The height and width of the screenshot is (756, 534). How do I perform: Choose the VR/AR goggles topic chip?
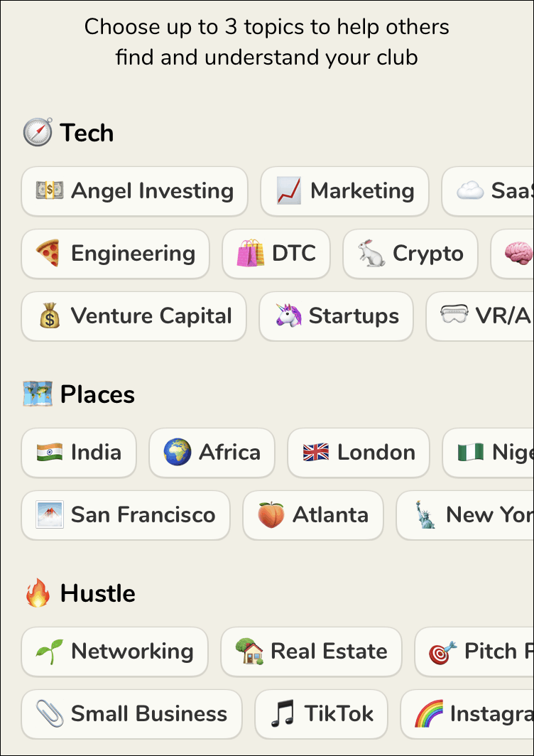point(480,316)
